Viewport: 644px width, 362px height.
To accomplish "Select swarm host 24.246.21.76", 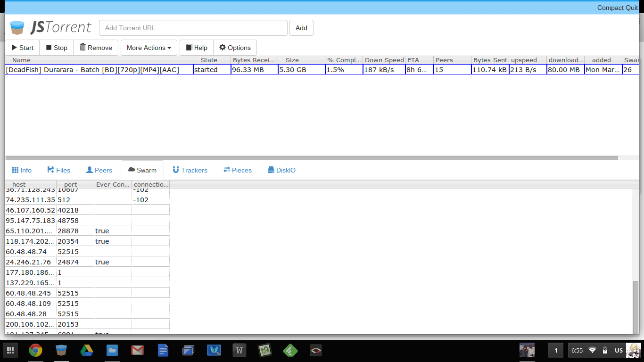I will pos(31,262).
